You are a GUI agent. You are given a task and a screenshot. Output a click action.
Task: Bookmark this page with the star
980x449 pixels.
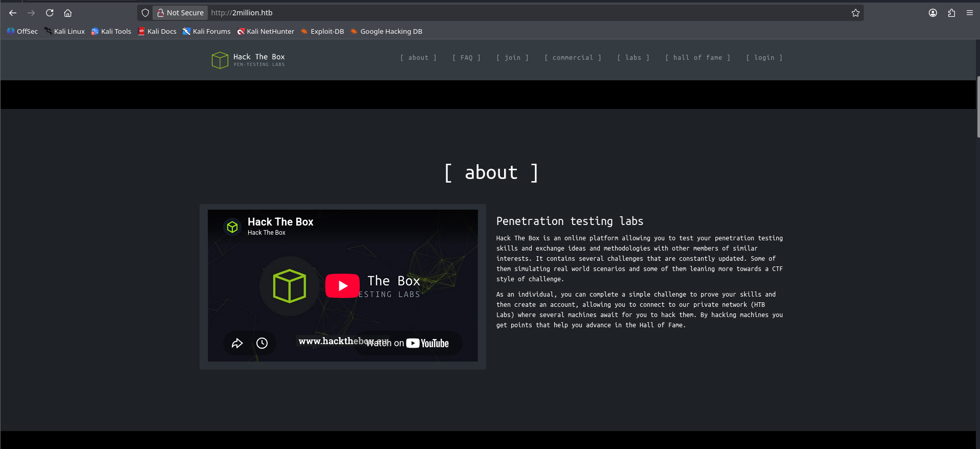click(x=856, y=13)
